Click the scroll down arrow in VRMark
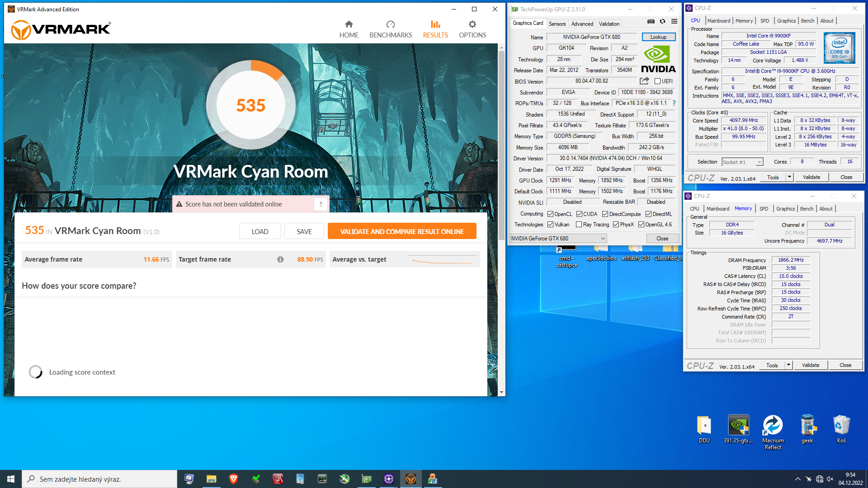 [x=501, y=392]
